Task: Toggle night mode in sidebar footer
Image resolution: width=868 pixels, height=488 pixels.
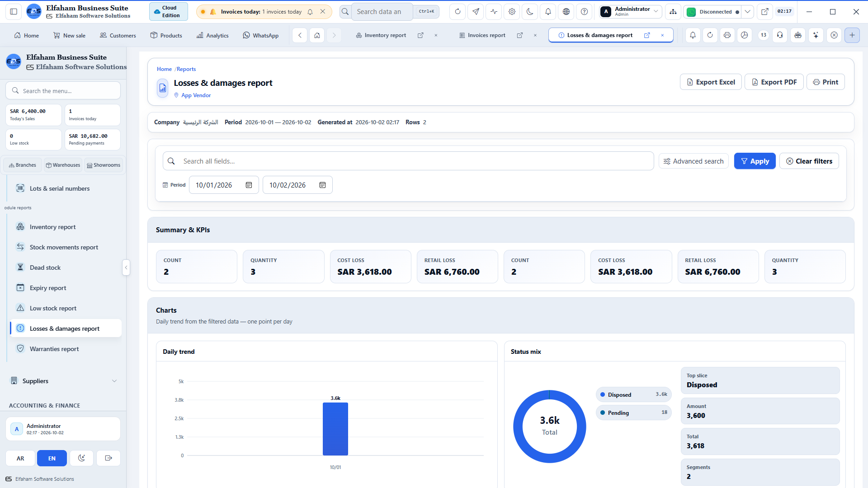Action: [81, 458]
